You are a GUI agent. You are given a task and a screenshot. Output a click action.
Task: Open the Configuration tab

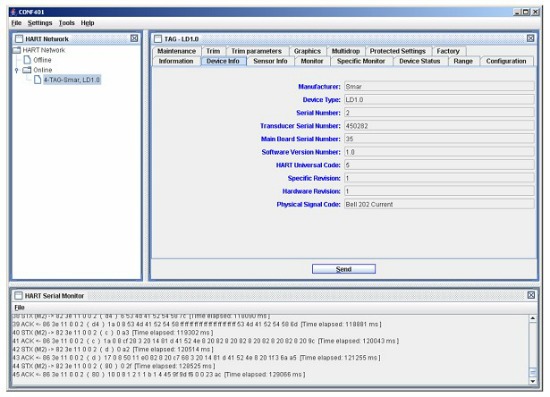(x=506, y=61)
